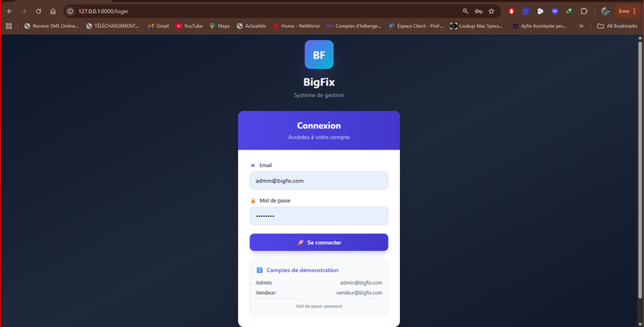Open the password manager key icon
The height and width of the screenshot is (327, 644).
tap(479, 11)
